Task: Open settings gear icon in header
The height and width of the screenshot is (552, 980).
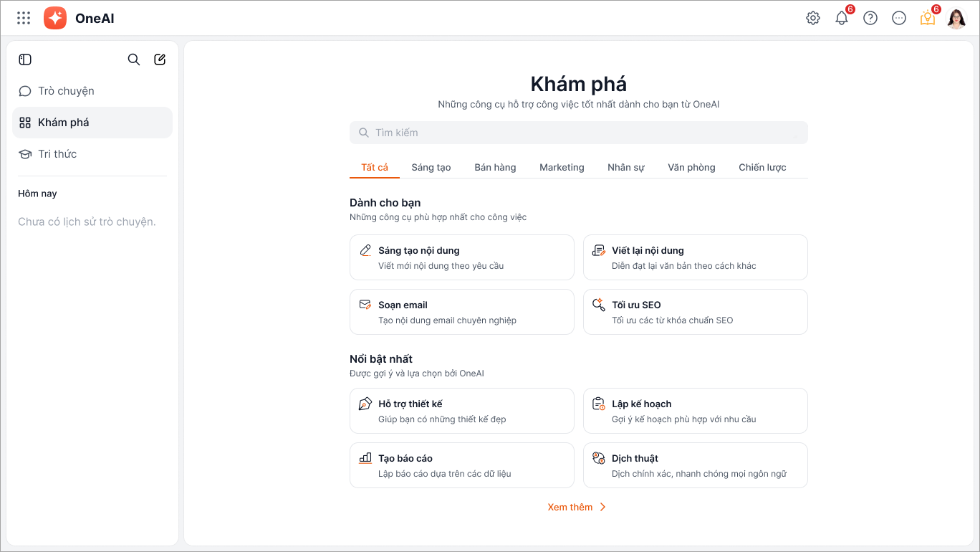Action: 813,19
